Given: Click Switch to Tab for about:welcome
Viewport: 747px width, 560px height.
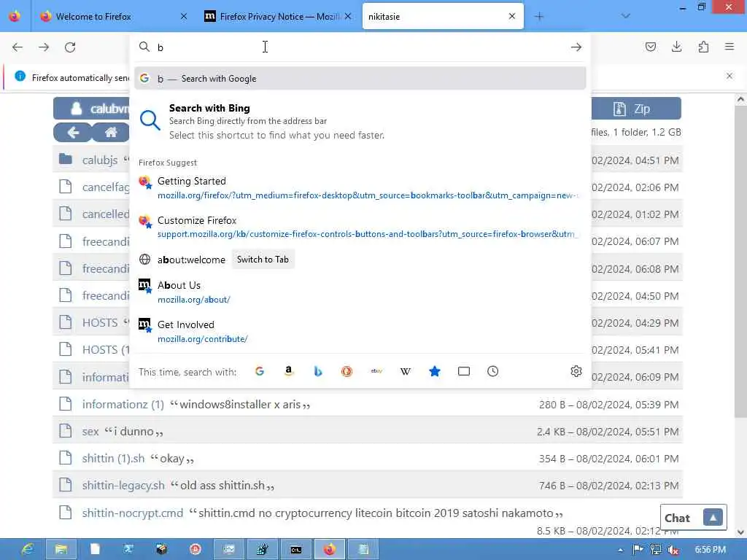Looking at the screenshot, I should (263, 260).
